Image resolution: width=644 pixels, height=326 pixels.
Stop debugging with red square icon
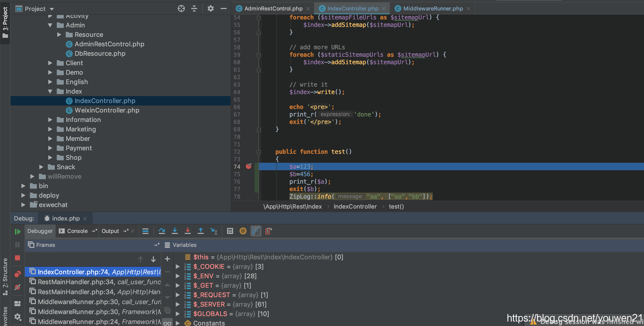pos(17,258)
